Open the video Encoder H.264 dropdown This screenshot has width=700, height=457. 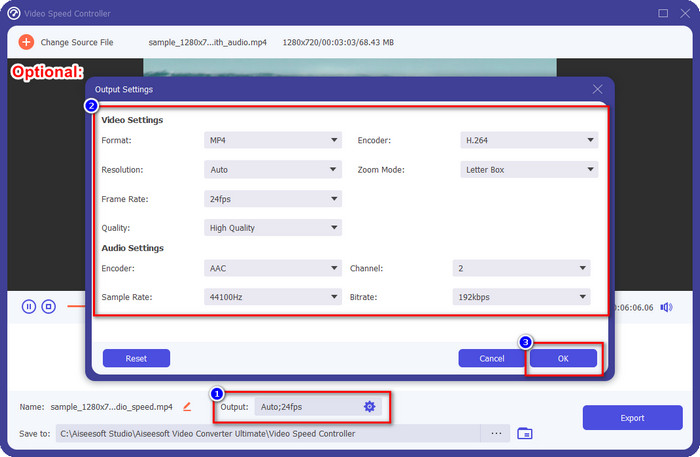(528, 141)
